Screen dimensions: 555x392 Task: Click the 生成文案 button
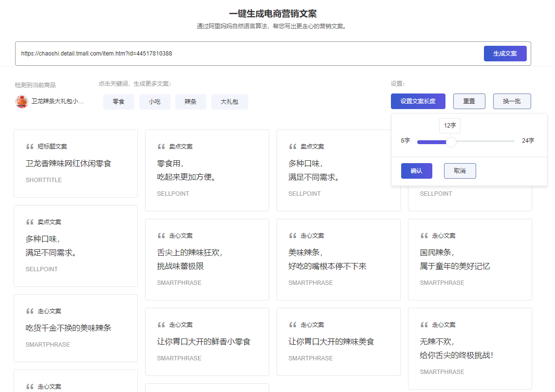point(505,54)
